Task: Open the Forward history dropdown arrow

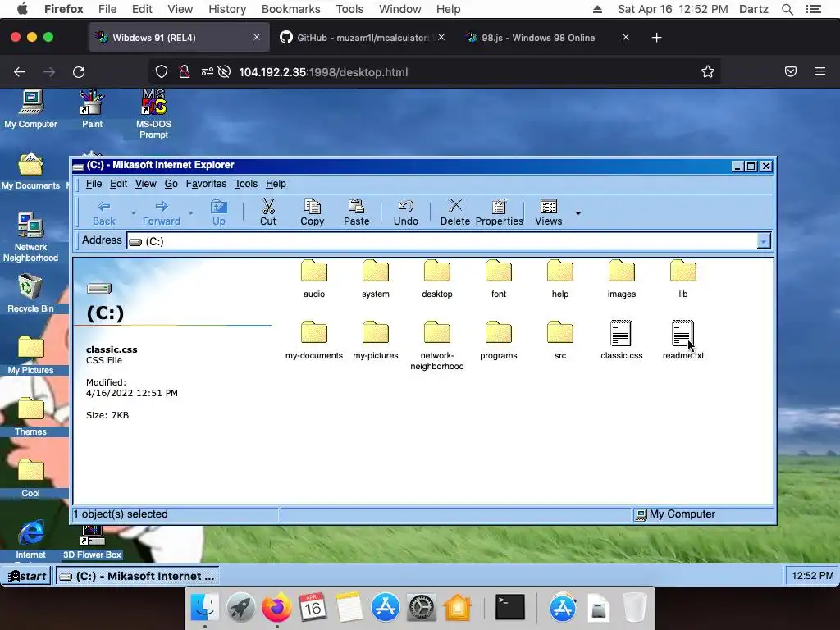Action: point(190,213)
